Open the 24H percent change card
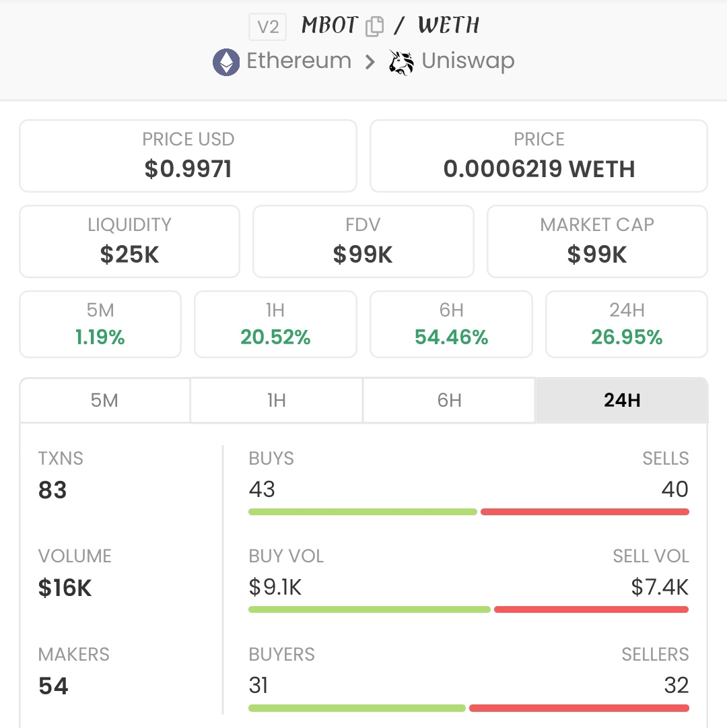 coord(626,324)
